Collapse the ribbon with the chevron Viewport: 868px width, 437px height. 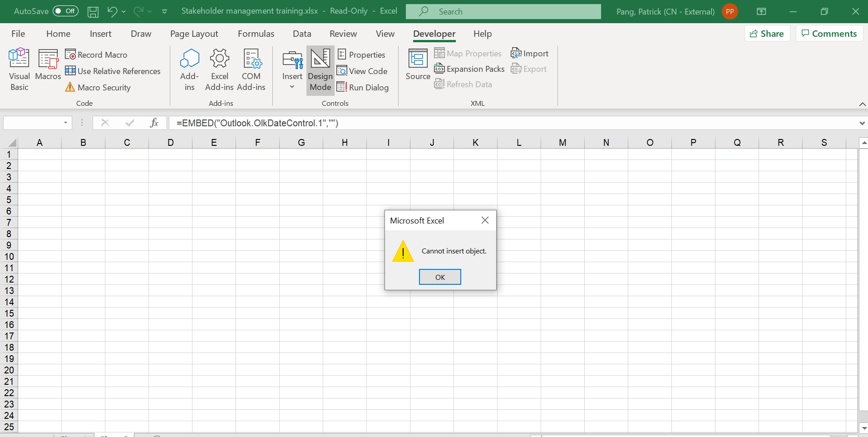point(862,104)
